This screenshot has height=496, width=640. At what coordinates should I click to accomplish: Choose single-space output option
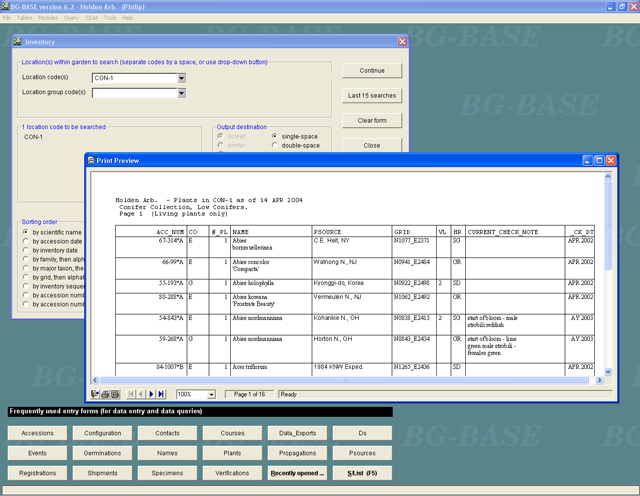tap(275, 136)
